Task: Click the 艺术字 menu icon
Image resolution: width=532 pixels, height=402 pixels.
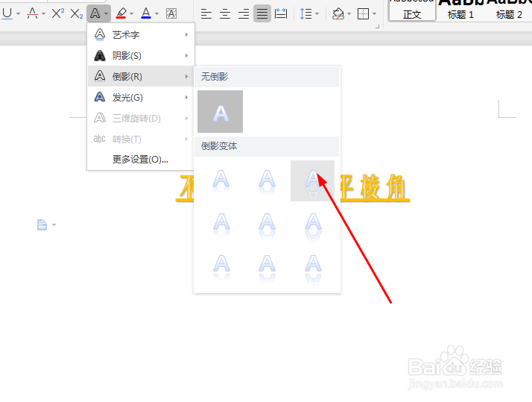Action: pyautogui.click(x=99, y=34)
